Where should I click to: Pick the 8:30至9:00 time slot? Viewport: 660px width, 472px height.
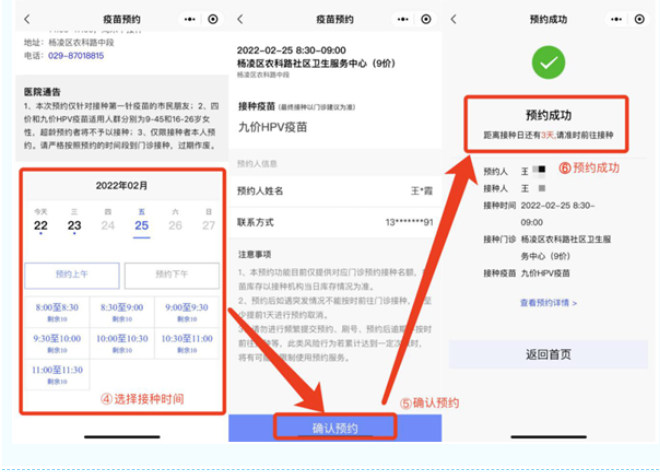pos(120,312)
